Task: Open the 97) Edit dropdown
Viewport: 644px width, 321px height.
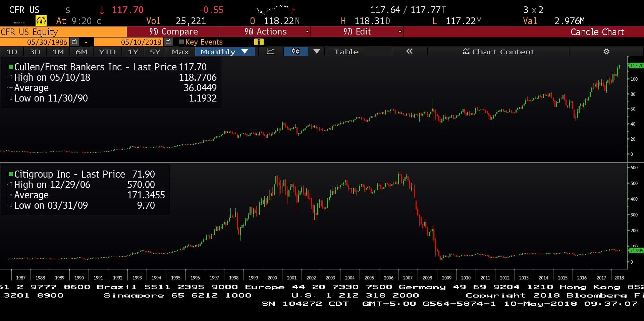Action: (x=357, y=31)
